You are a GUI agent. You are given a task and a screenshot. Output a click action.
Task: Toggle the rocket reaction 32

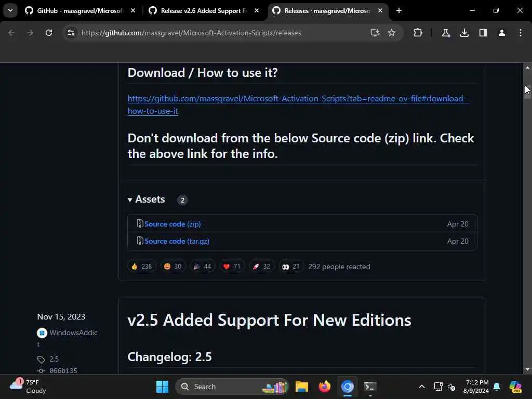point(262,267)
